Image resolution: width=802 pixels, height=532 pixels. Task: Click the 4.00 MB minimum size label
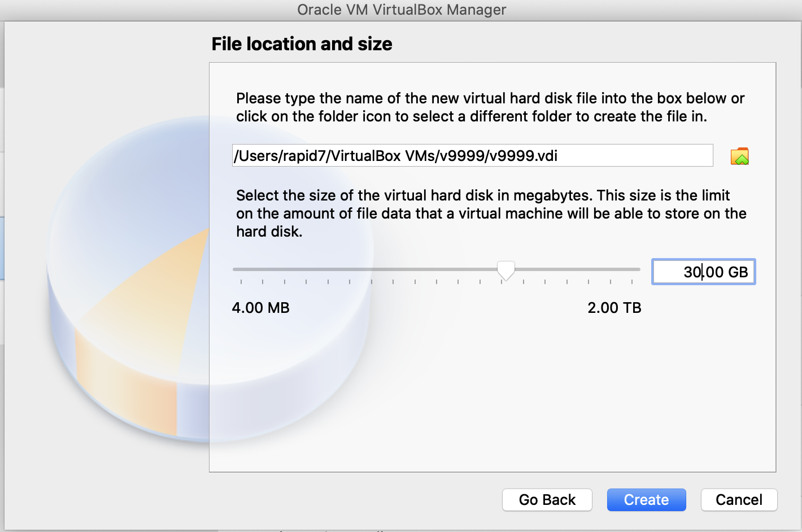[x=260, y=308]
